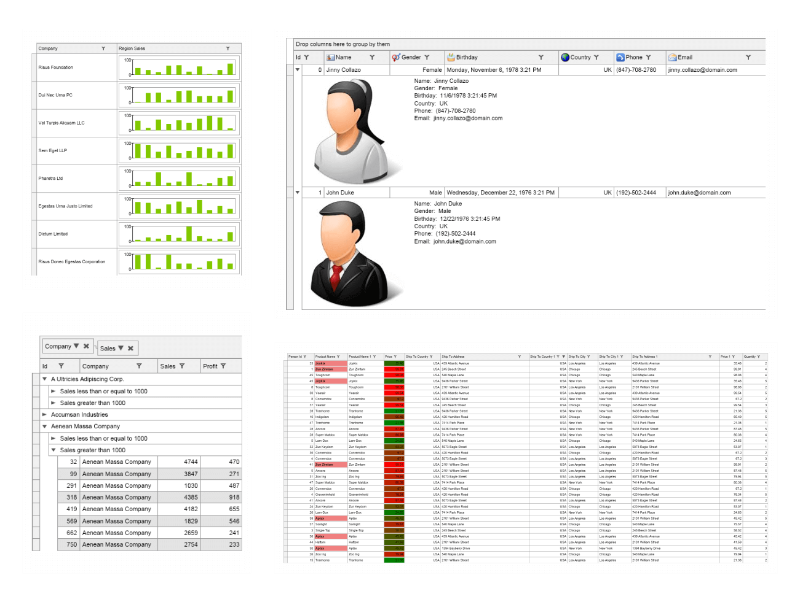Remove the Sales grouping chip
This screenshot has width=800, height=602.
131,348
